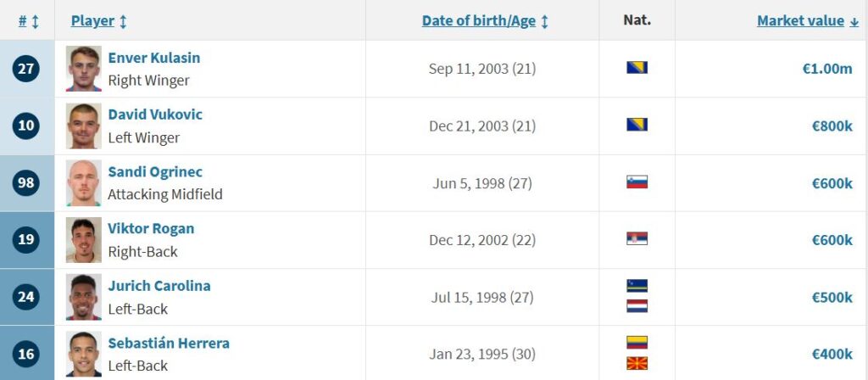Click shirt number 24 badge
The height and width of the screenshot is (380, 868).
(26, 297)
